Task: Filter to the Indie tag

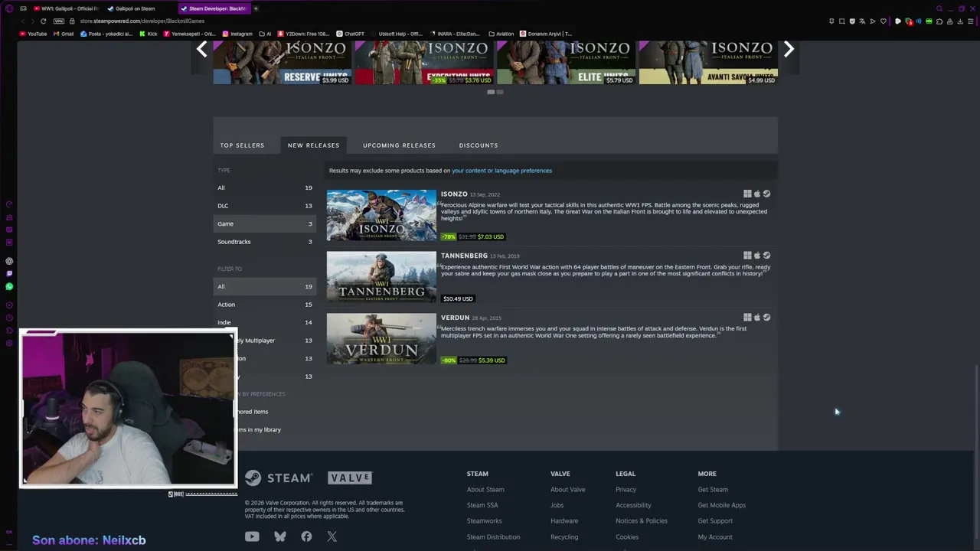Action: click(x=264, y=322)
